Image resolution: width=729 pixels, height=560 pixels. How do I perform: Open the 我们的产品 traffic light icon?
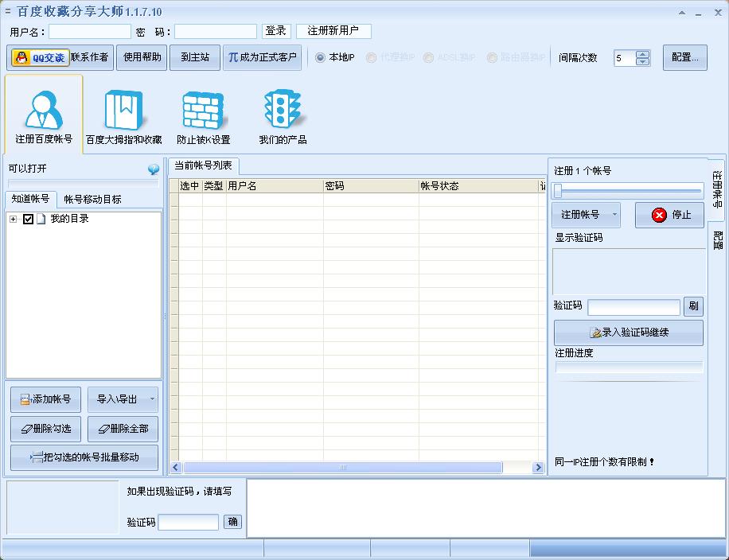pos(283,116)
